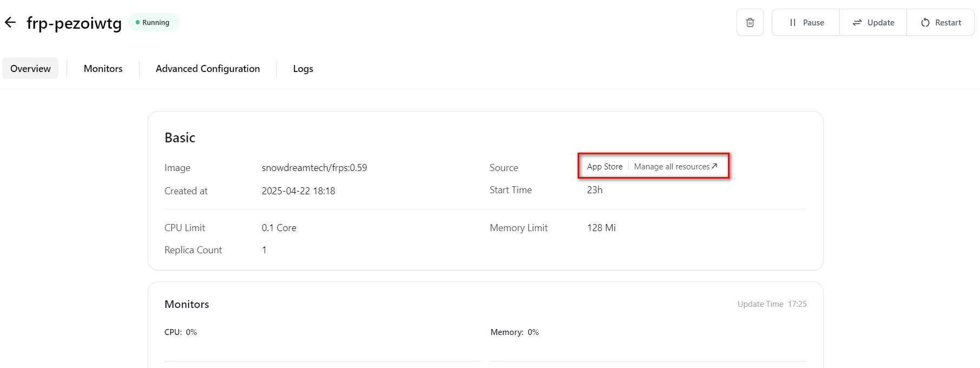The height and width of the screenshot is (368, 980).
Task: Go to the Advanced Configuration tab
Action: pyautogui.click(x=208, y=69)
